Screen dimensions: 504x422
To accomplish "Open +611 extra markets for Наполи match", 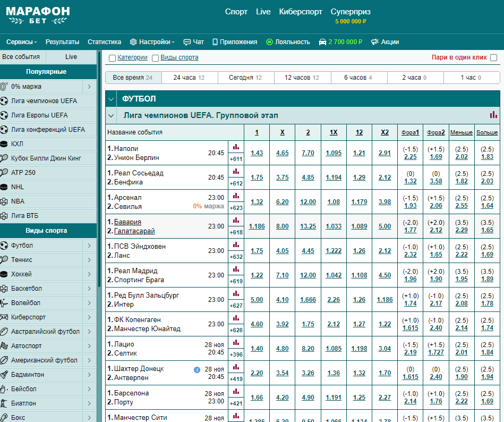I will [236, 159].
